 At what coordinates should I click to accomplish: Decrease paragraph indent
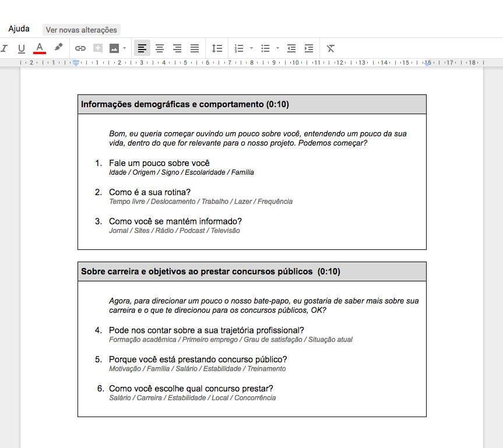(291, 48)
